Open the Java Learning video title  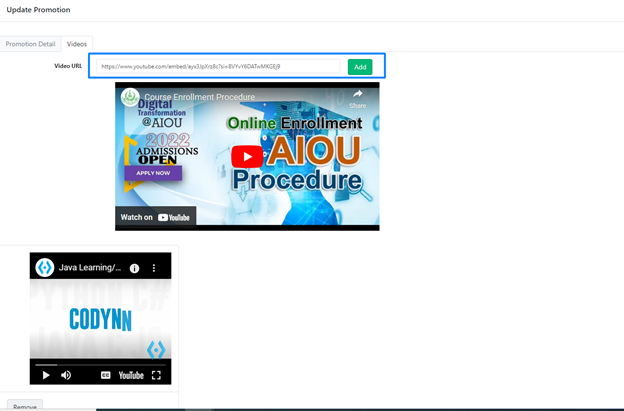[90, 267]
